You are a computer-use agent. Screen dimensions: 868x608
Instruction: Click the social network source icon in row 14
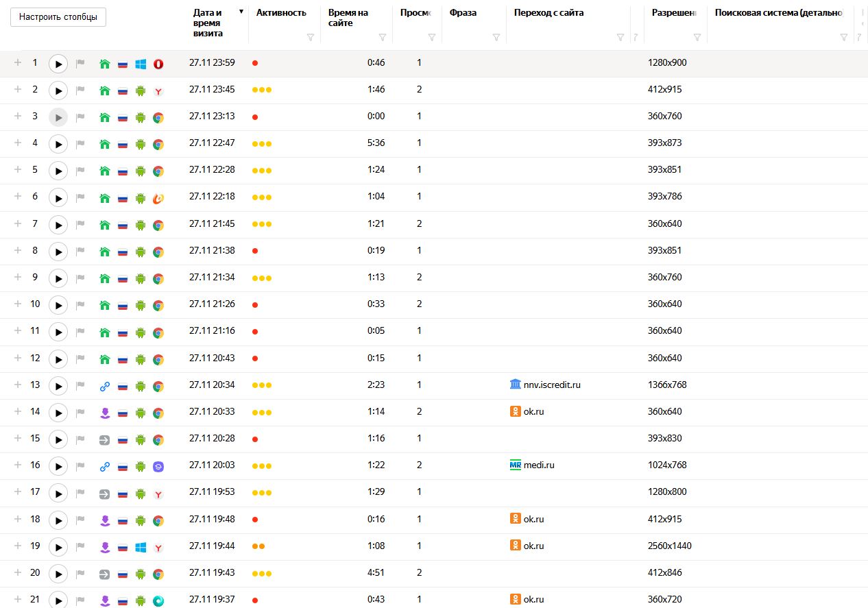click(x=105, y=413)
